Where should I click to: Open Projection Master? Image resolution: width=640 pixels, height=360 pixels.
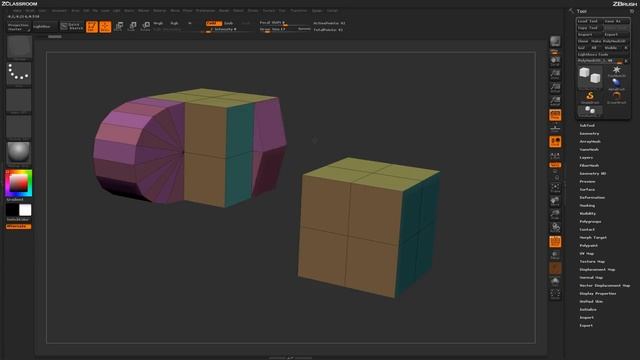pos(19,27)
